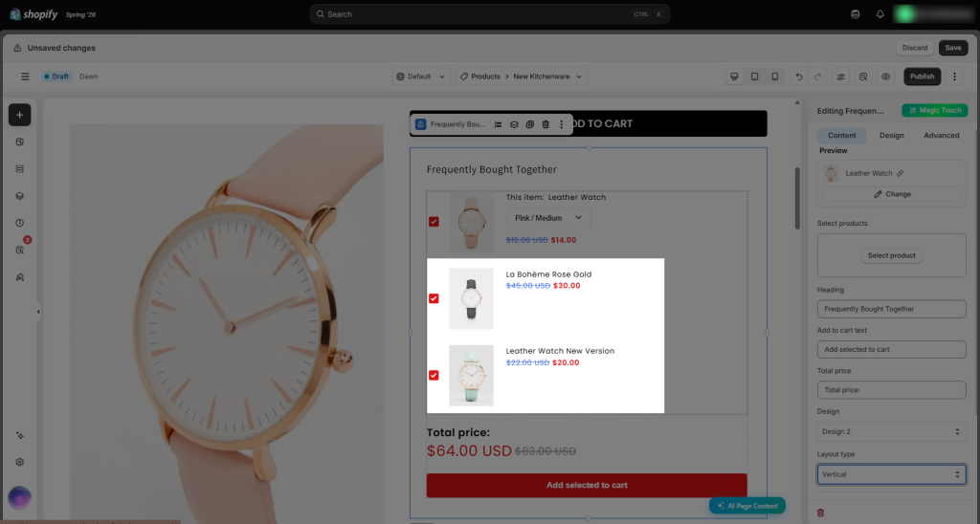980x524 pixels.
Task: Click the Publish button
Action: click(922, 76)
